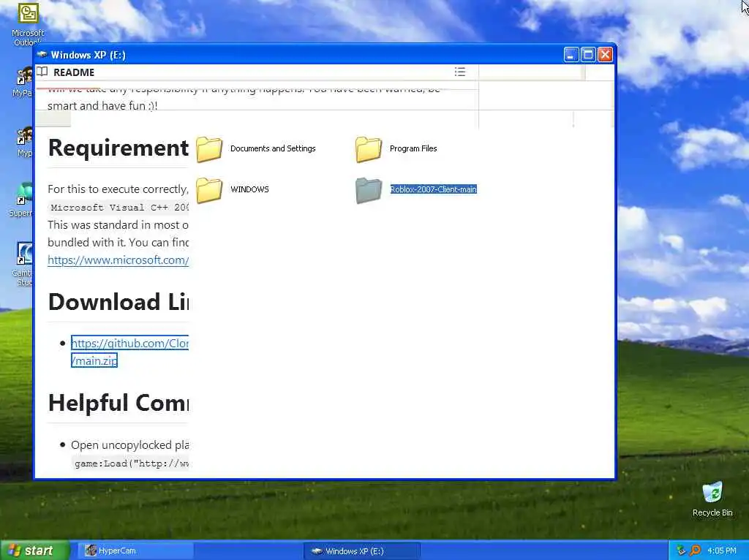
Task: Click the magnifier icon in system tray
Action: pyautogui.click(x=695, y=550)
